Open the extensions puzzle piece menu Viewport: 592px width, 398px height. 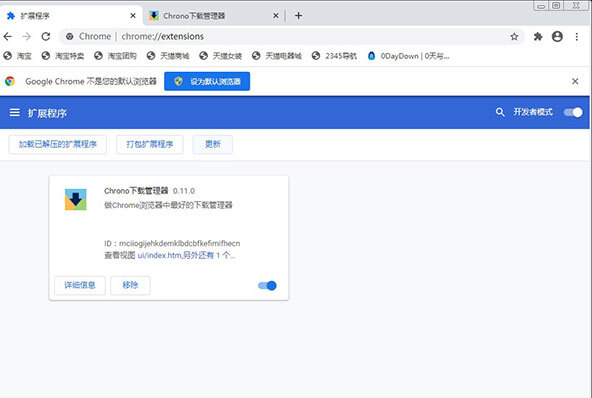538,37
